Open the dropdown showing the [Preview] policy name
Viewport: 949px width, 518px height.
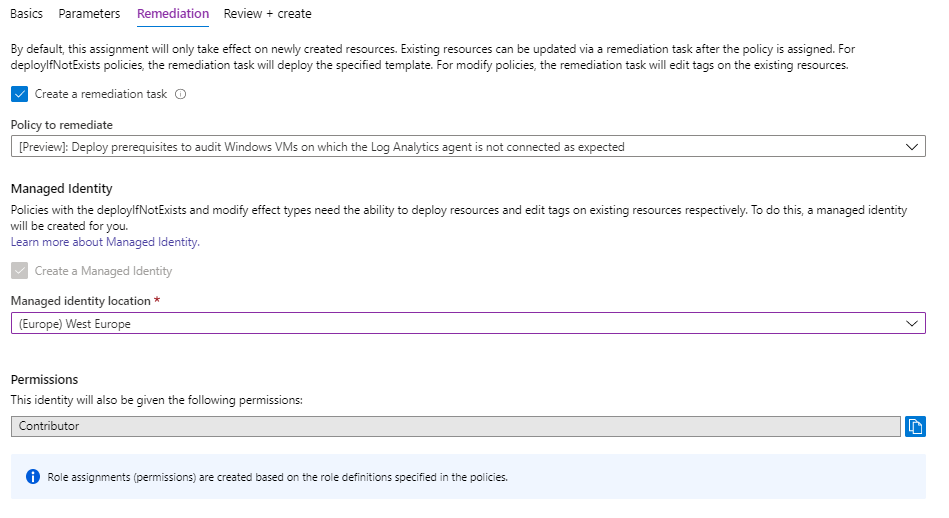tap(468, 146)
